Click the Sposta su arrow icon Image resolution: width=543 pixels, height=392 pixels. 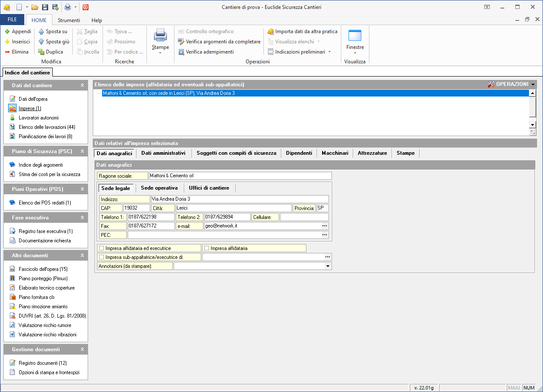[41, 31]
